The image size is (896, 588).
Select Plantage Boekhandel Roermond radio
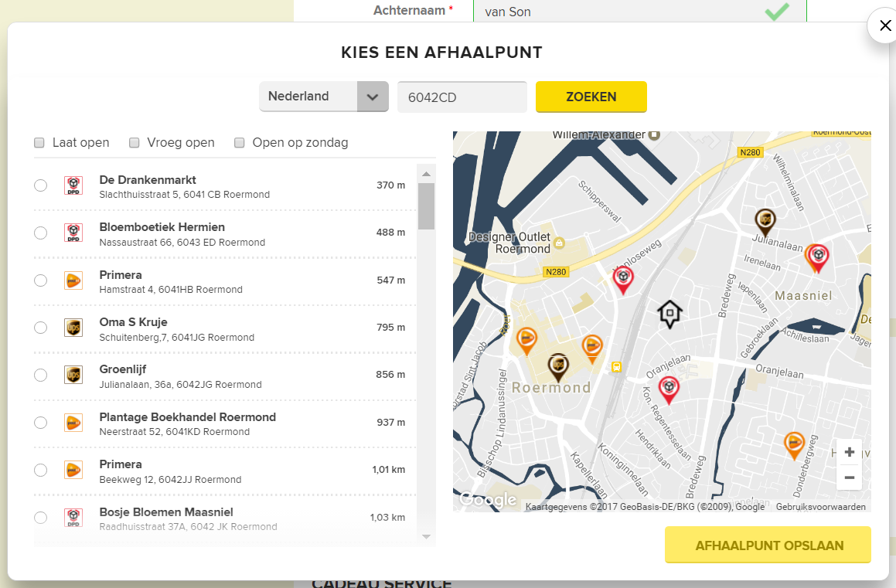(40, 423)
